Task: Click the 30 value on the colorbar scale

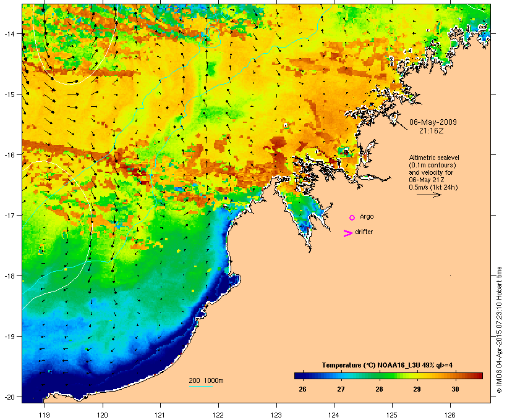Action: click(x=455, y=389)
